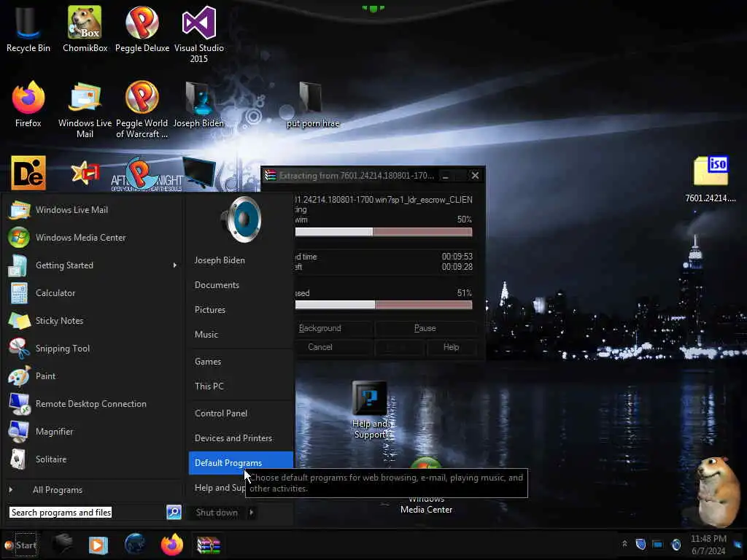Open Remote Desktop Connection entry
Viewport: 747px width, 560px height.
[x=93, y=404]
